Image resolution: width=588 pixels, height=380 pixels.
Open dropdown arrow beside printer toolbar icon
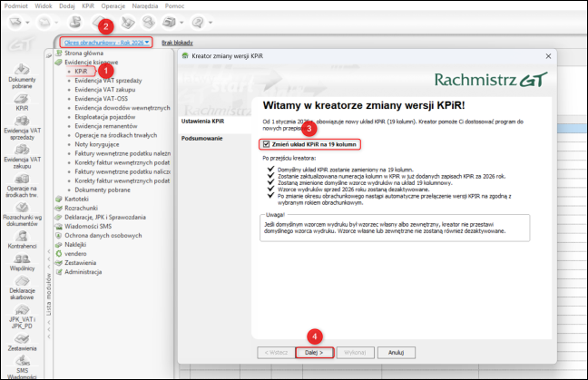point(181,23)
